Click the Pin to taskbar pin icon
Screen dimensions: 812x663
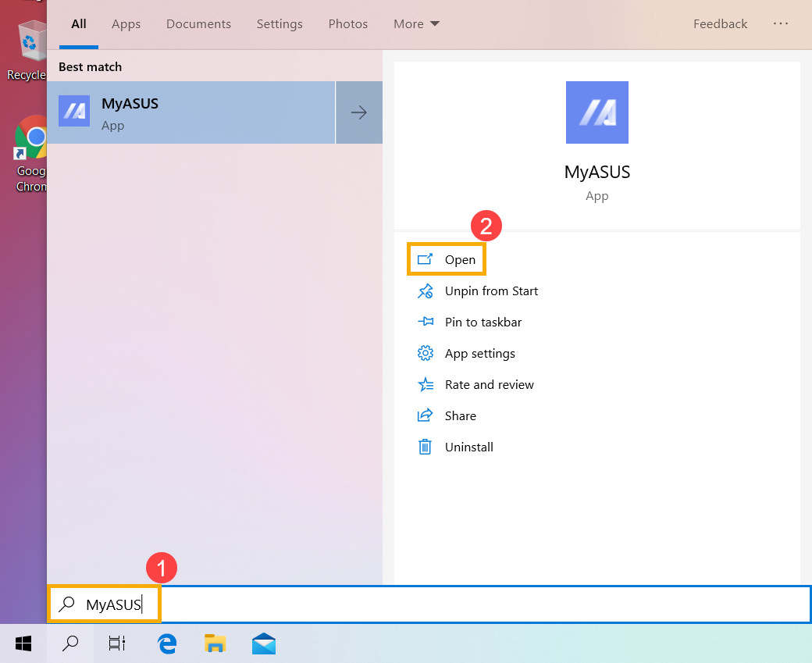coord(426,322)
